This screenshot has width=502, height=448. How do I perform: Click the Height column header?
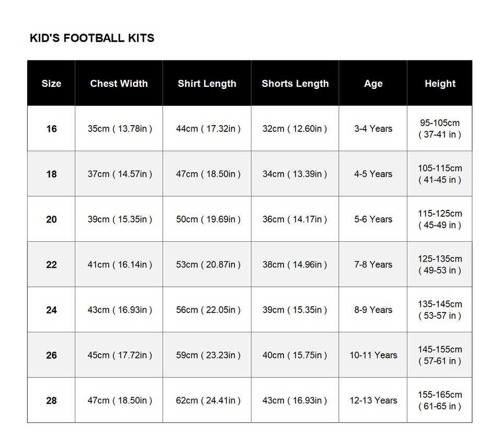[440, 83]
